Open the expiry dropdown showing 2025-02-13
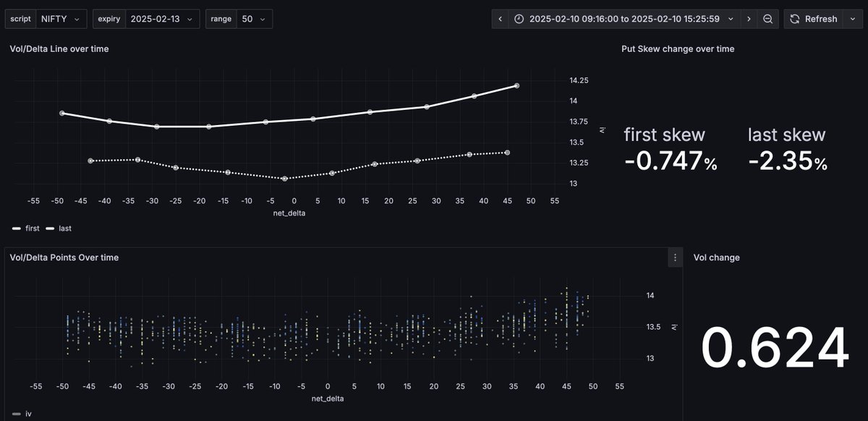Viewport: 868px width, 421px height. pyautogui.click(x=163, y=18)
